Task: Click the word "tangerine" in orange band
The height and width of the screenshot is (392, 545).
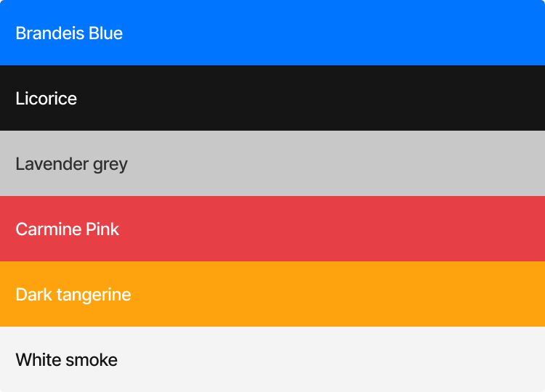Action: pos(94,295)
